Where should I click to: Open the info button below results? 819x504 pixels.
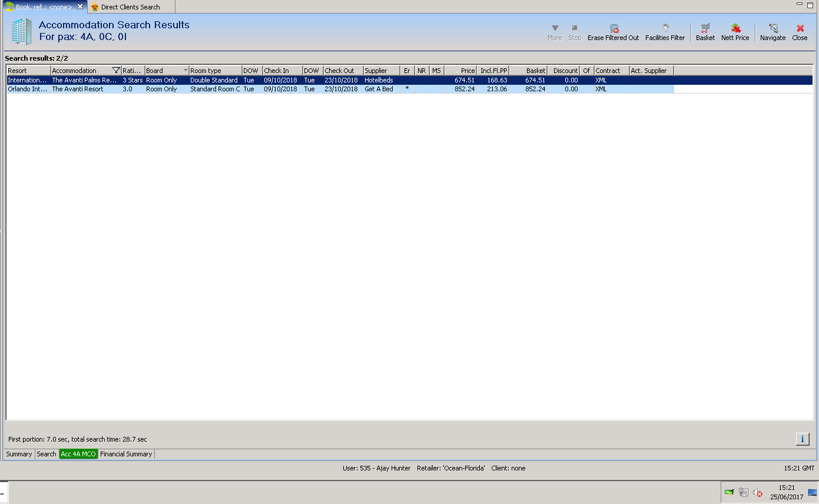click(803, 439)
